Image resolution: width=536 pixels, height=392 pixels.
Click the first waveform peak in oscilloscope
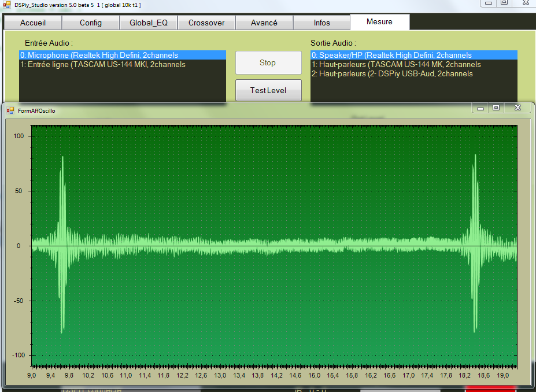[x=62, y=158]
